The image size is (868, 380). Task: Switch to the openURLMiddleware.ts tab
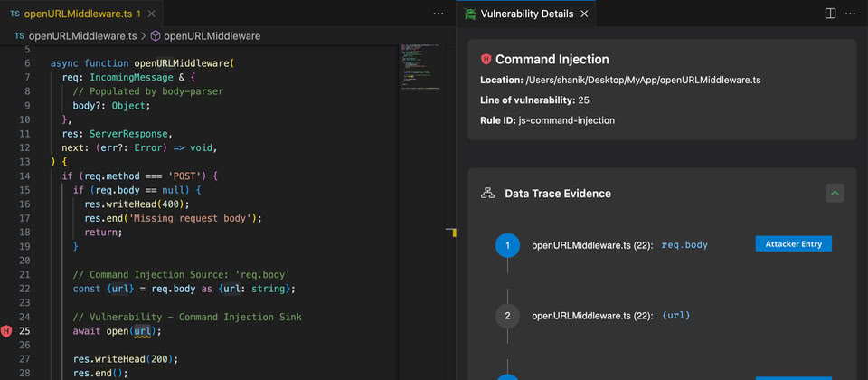point(76,14)
